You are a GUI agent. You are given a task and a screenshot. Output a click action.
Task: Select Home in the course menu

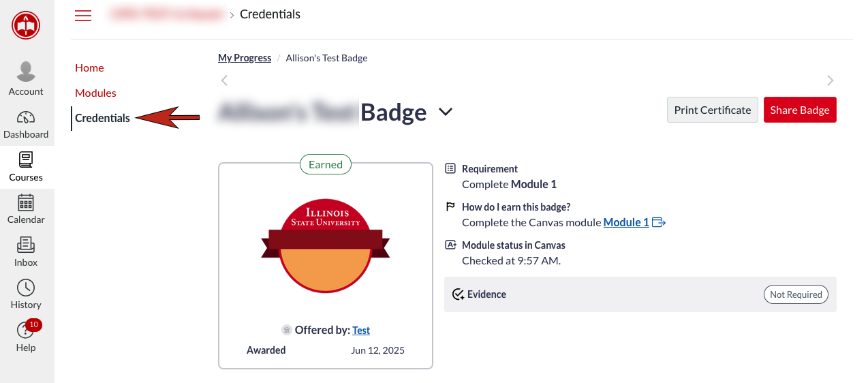tap(89, 67)
